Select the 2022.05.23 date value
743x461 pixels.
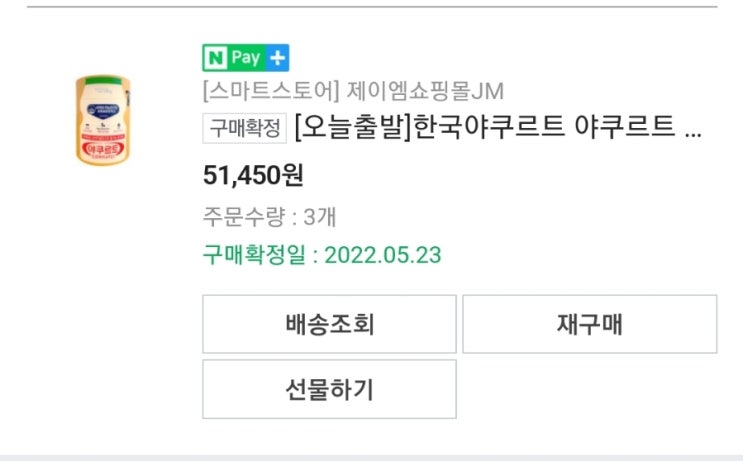point(384,254)
